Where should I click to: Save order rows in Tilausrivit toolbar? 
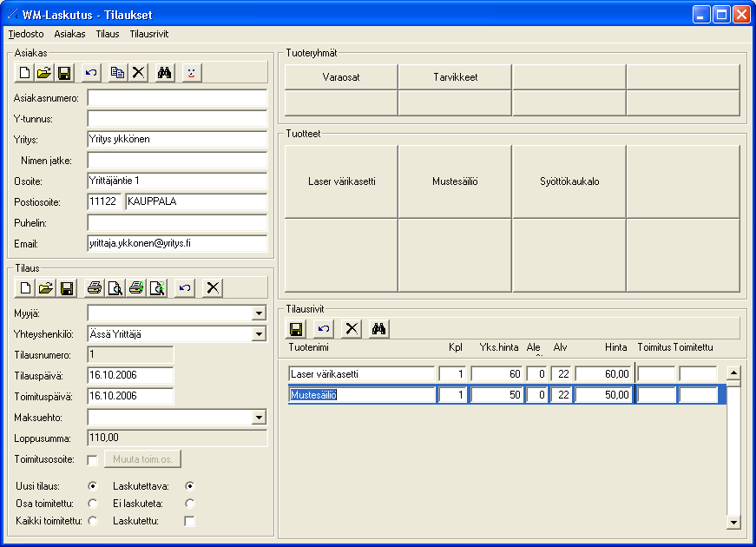296,329
